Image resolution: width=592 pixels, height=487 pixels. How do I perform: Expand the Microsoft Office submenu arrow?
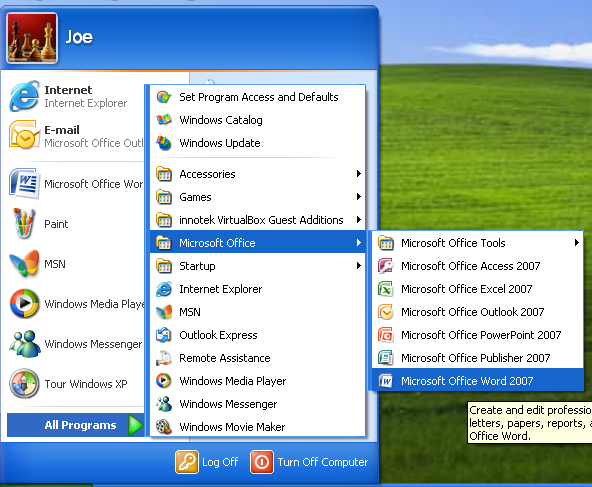pos(359,243)
